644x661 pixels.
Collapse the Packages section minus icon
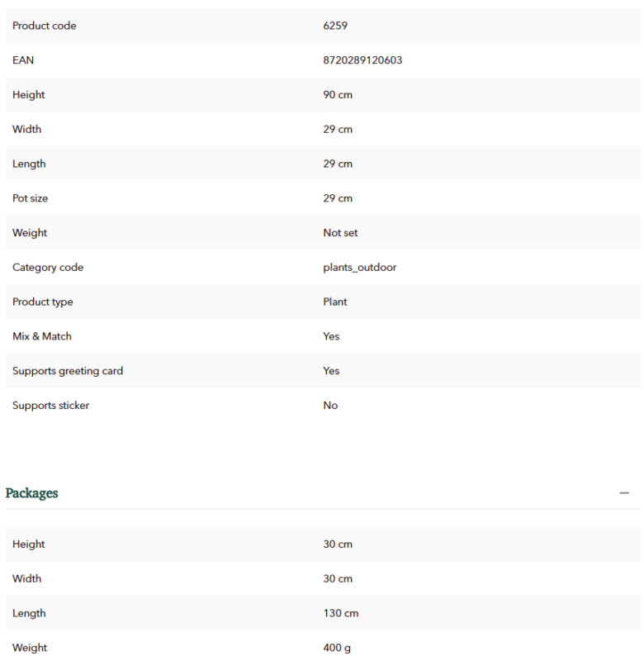(624, 492)
